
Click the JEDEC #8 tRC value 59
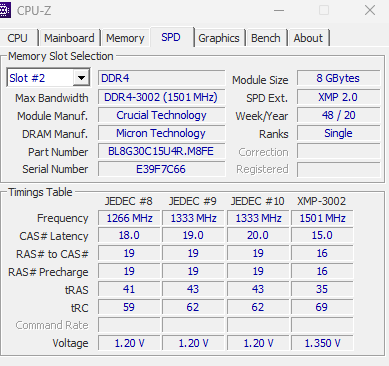[x=129, y=307]
